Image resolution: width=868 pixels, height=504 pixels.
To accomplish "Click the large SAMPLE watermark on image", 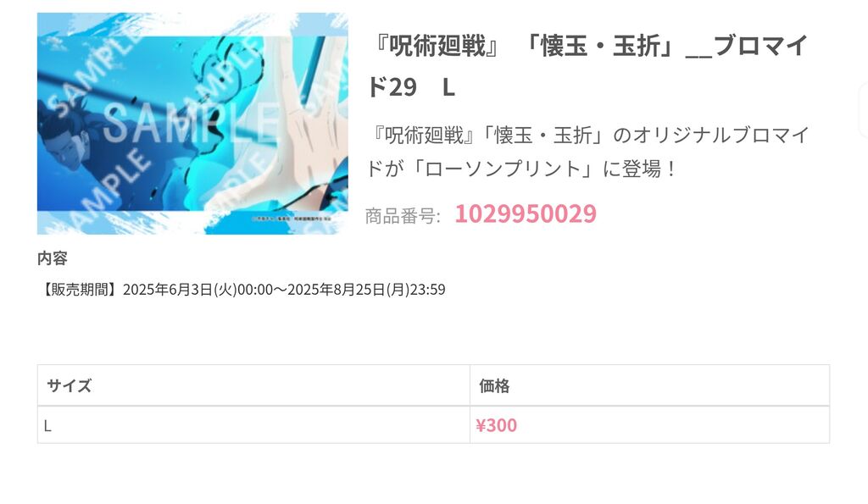I will [191, 124].
